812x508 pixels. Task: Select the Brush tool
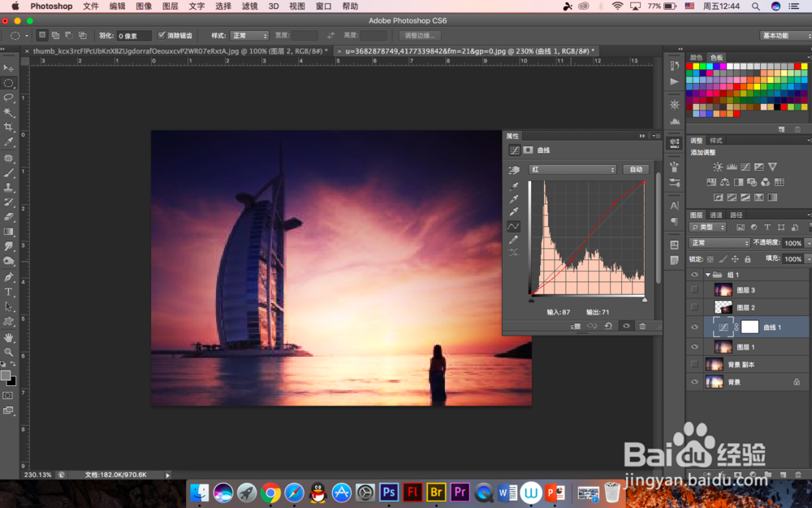8,173
